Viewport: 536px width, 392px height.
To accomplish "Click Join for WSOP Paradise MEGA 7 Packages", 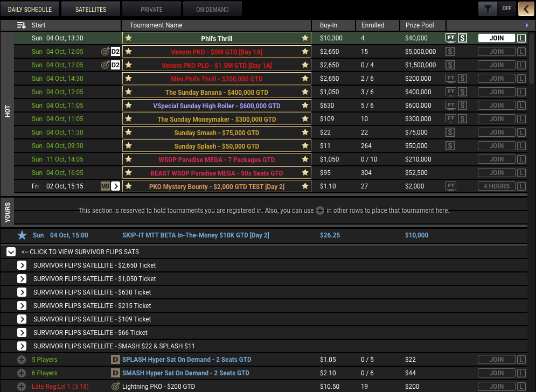I will [x=496, y=159].
